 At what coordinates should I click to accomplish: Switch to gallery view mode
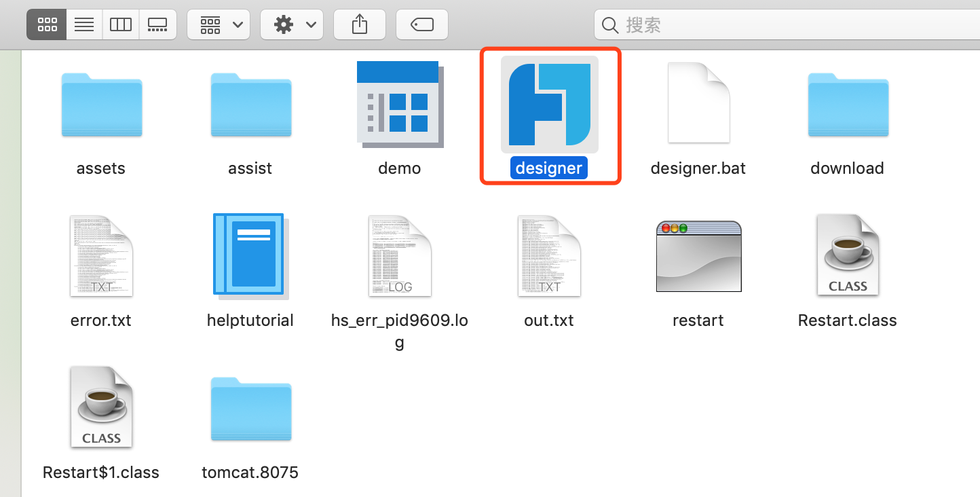(x=157, y=25)
